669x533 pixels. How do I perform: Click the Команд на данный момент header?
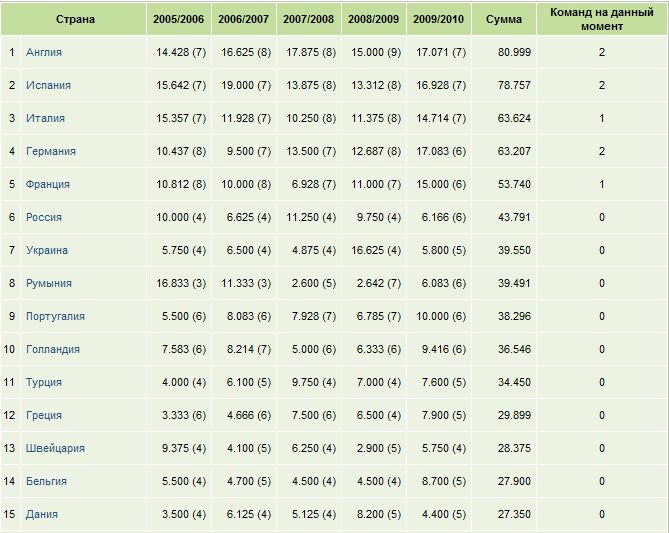[601, 19]
